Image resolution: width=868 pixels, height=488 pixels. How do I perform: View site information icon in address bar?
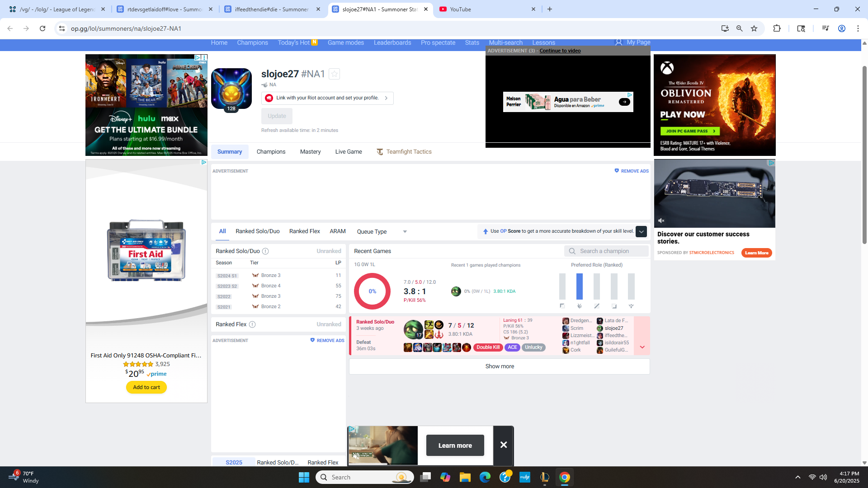[62, 28]
